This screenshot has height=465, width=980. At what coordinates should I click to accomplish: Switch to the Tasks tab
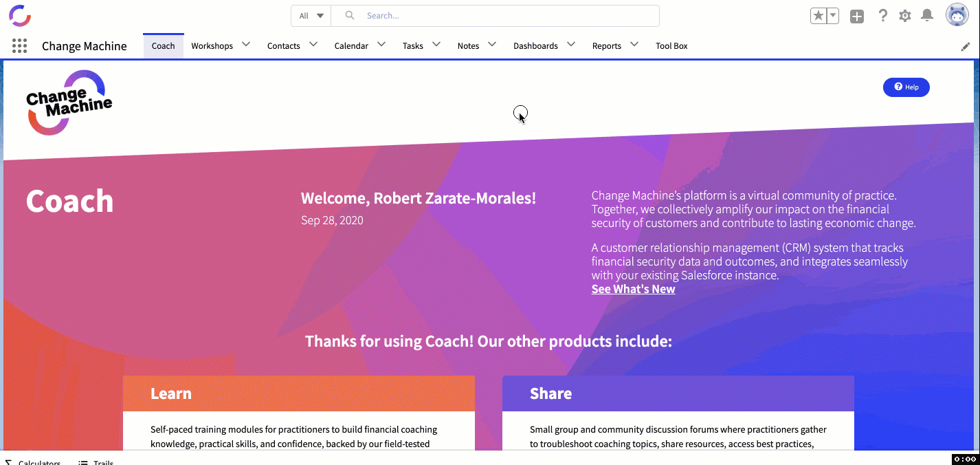click(x=413, y=46)
